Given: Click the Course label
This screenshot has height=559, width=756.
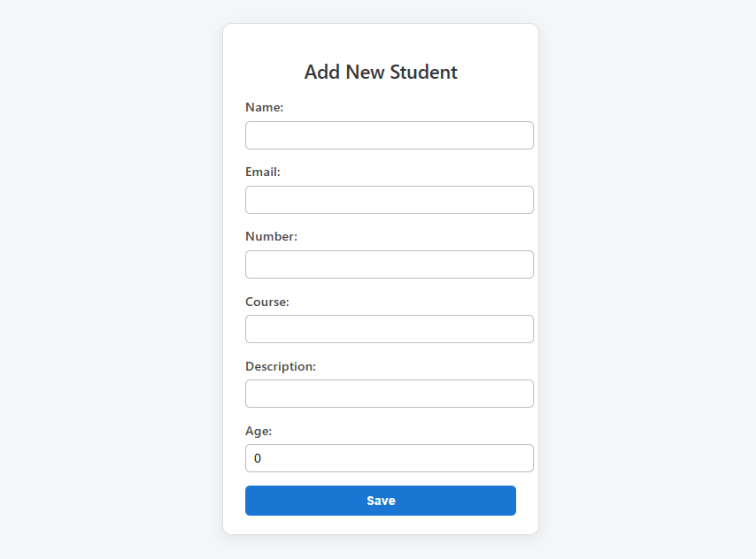Looking at the screenshot, I should click(266, 302).
